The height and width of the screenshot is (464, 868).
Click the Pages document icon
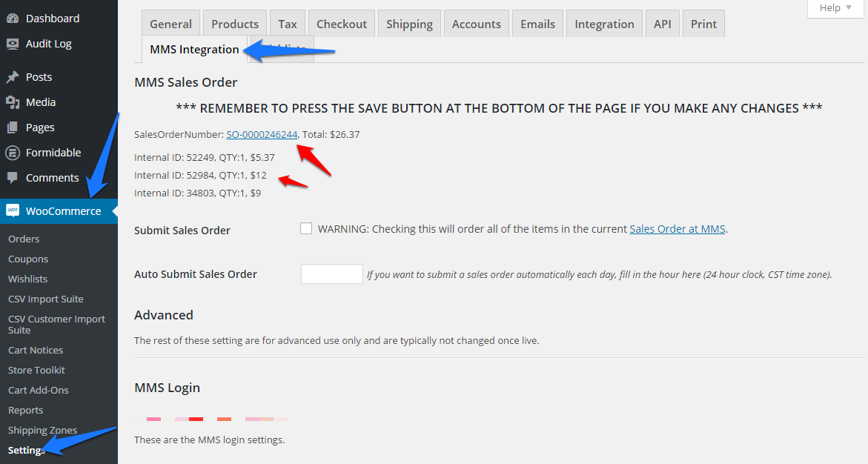tap(12, 127)
